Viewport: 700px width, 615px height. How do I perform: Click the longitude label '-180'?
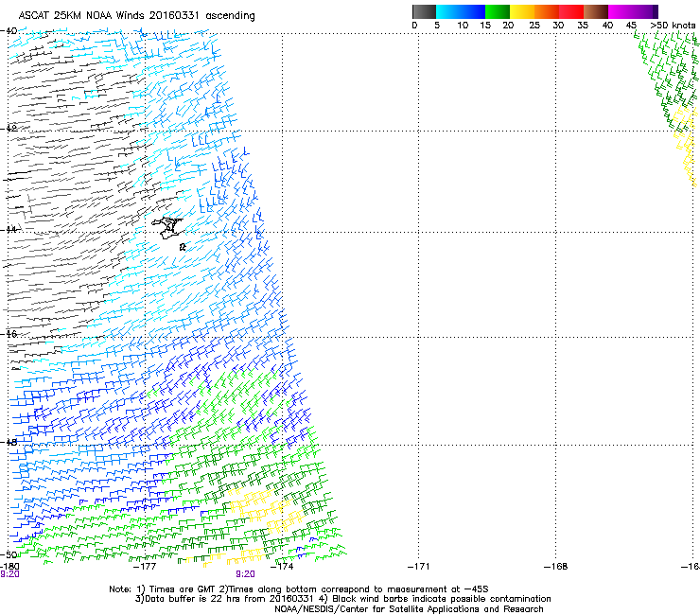pos(9,567)
